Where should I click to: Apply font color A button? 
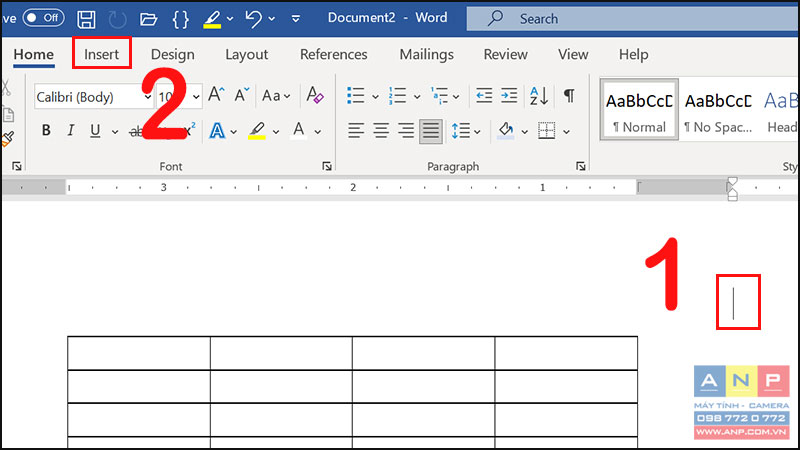coord(298,131)
